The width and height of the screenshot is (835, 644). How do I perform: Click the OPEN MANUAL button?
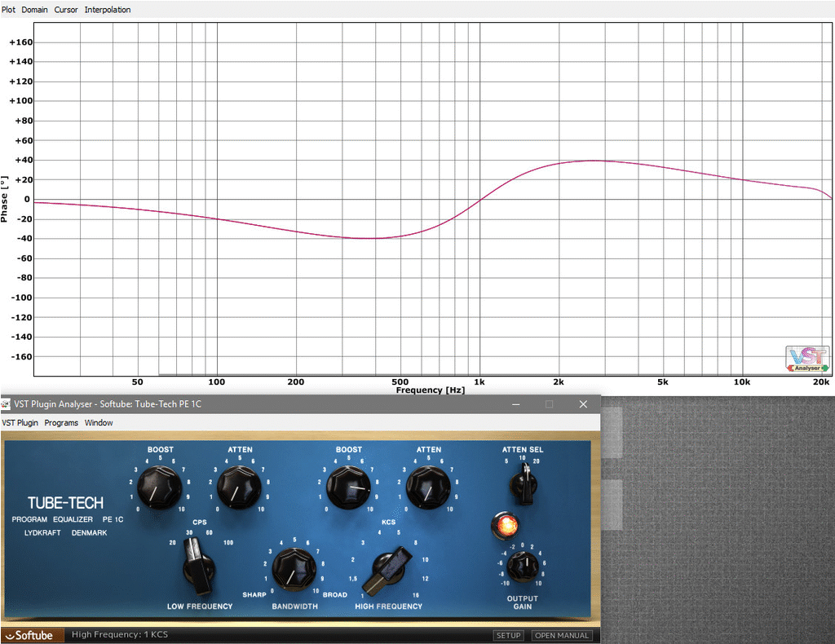click(561, 636)
